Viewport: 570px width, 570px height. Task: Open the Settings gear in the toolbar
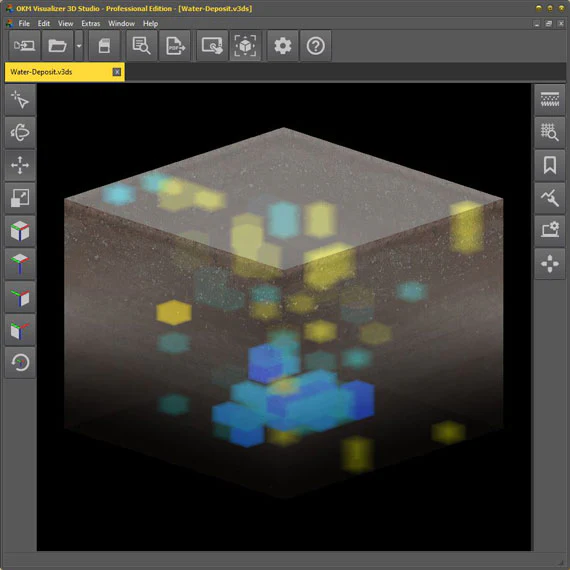(x=282, y=46)
